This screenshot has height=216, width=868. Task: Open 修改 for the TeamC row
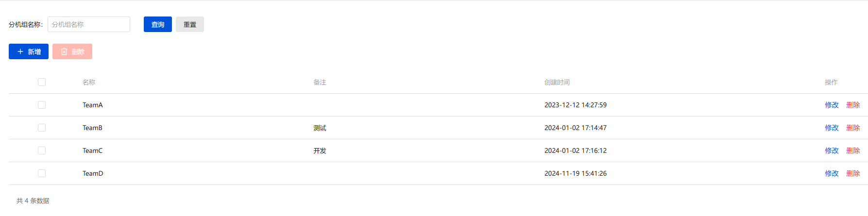click(832, 150)
